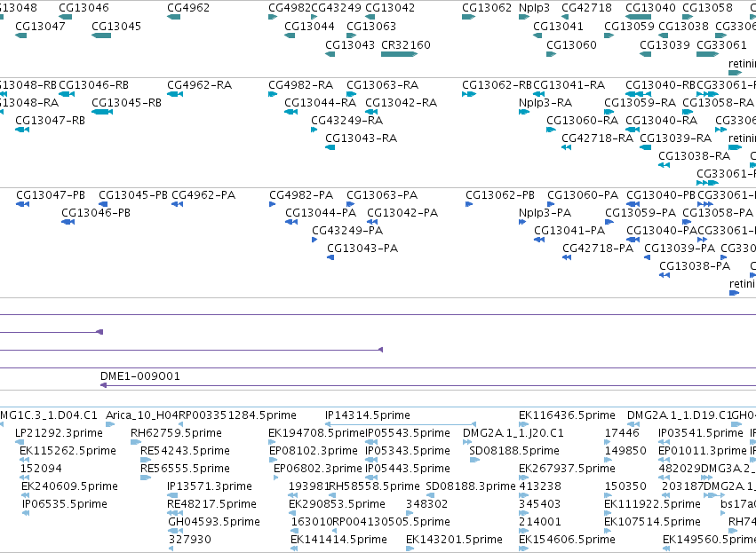Select the LP21292.3prime EST label

point(59,433)
